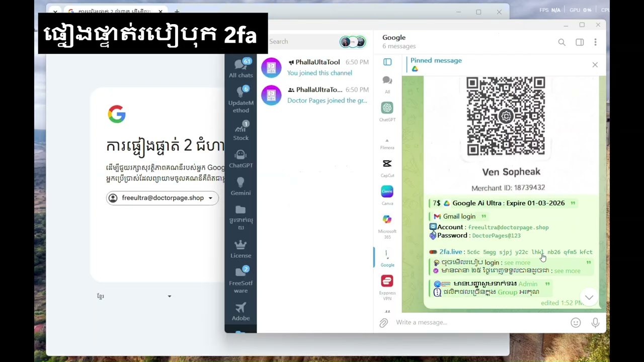
Task: Open the PhallaUltraTo... group chat
Action: 315,95
